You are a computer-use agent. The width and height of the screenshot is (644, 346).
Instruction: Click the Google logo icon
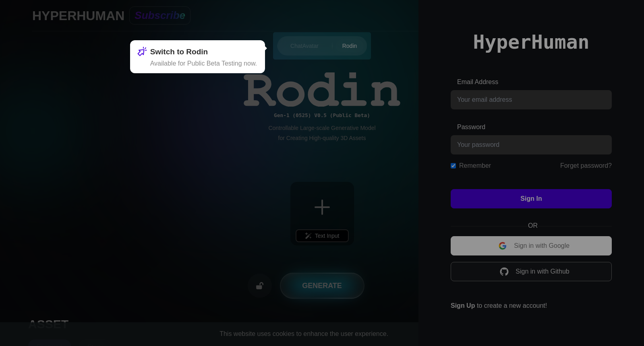coord(503,246)
